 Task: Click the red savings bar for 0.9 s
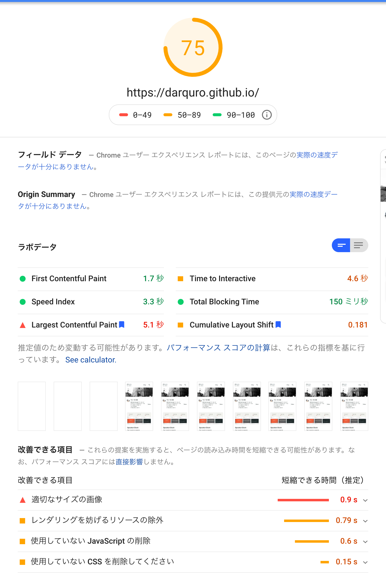[303, 500]
